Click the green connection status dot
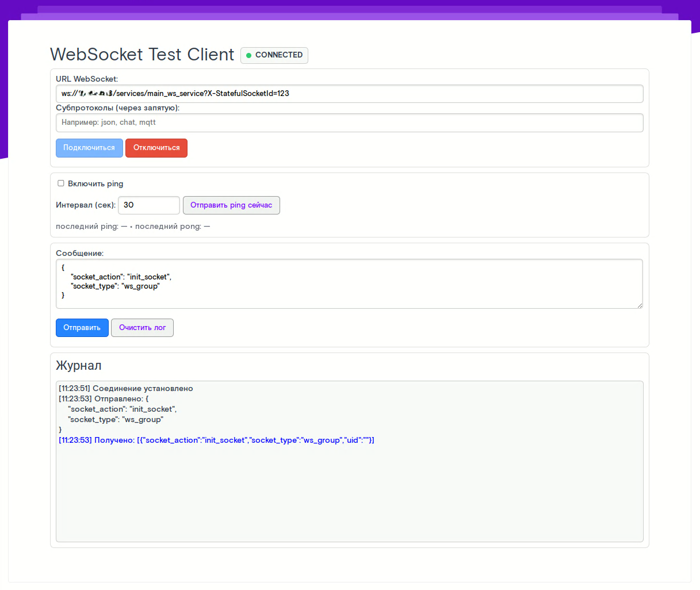Viewport: 700px width, 590px height. (x=249, y=55)
